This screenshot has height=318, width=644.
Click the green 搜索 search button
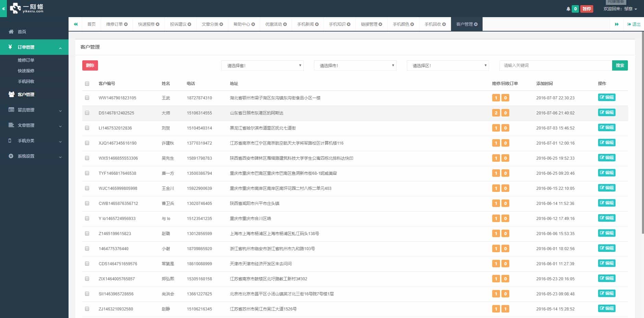click(620, 65)
